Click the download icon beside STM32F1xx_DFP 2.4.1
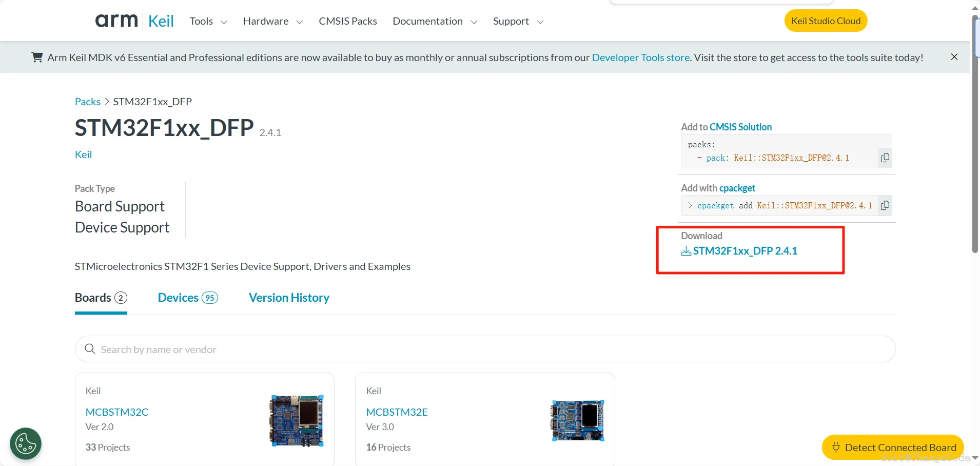The width and height of the screenshot is (980, 466). 686,251
